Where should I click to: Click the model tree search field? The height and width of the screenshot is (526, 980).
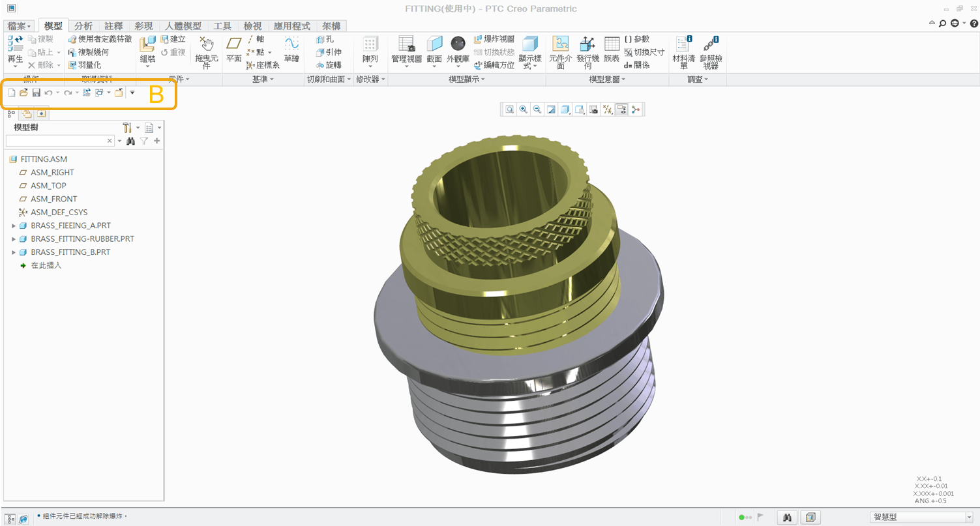(x=55, y=141)
